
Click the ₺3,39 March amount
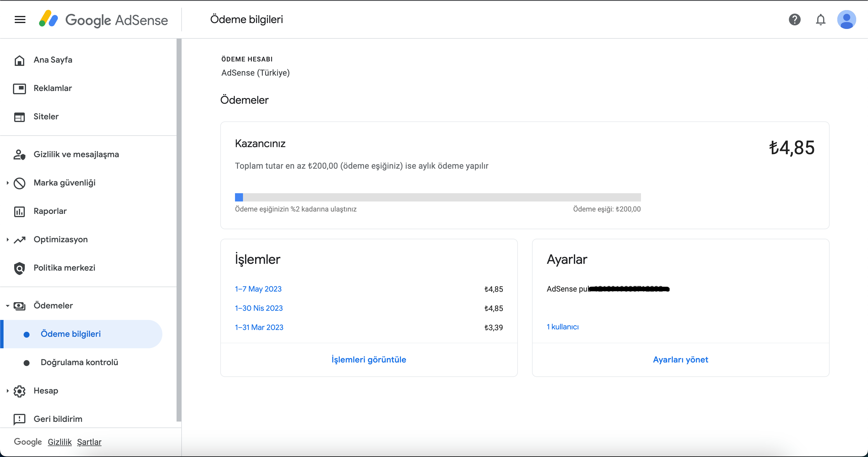[x=493, y=328]
